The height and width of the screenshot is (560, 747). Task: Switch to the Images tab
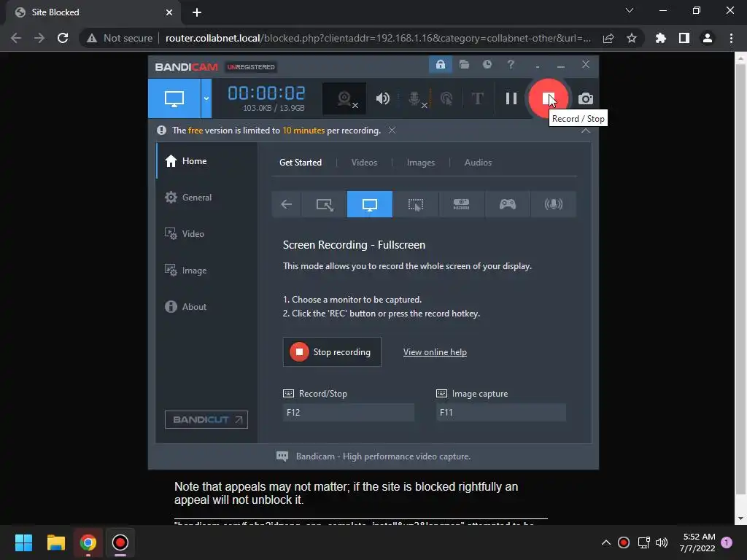[421, 163]
